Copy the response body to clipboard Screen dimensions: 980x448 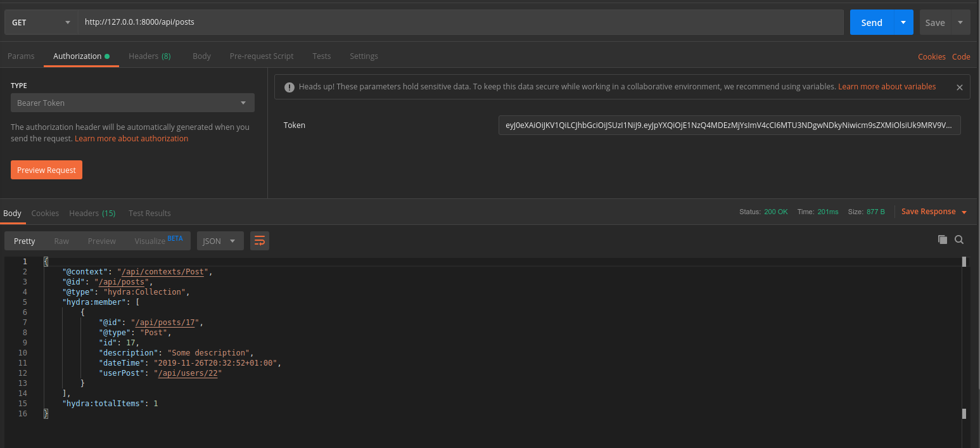943,240
